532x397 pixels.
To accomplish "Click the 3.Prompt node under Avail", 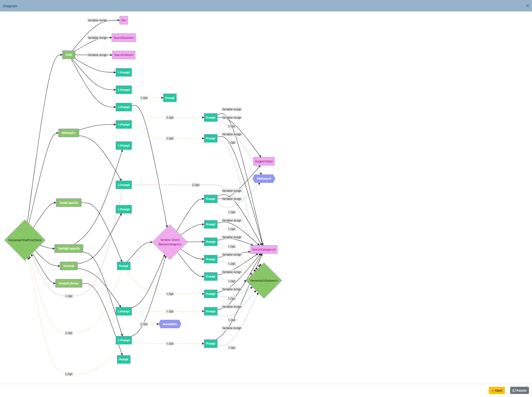I will [124, 107].
